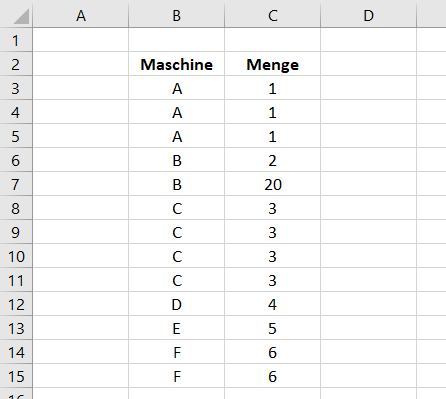Screen dimensions: 446x399
Task: Select cell B8 containing C
Action: 177,208
